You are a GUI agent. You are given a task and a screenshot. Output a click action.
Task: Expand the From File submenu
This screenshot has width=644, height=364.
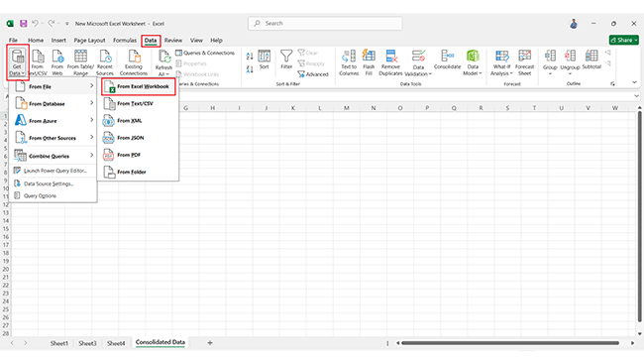point(54,86)
